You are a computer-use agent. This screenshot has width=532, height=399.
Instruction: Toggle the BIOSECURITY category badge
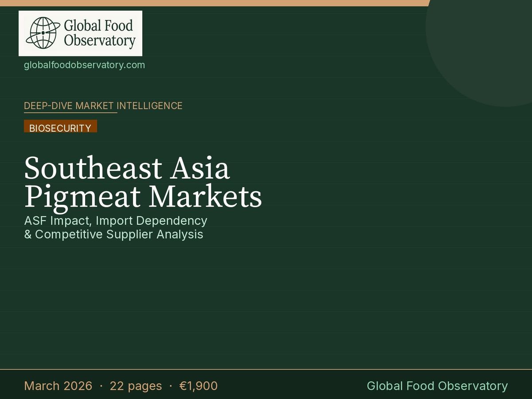click(60, 128)
